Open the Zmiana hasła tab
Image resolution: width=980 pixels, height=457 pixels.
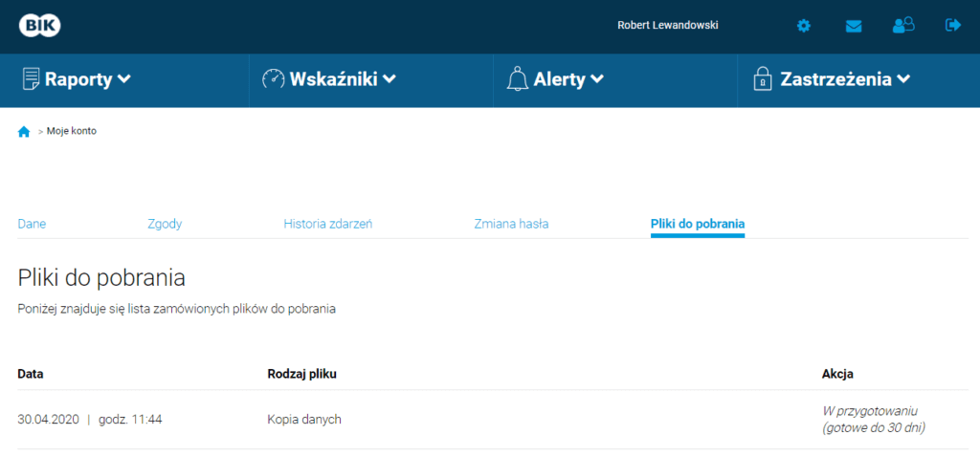[x=511, y=224]
